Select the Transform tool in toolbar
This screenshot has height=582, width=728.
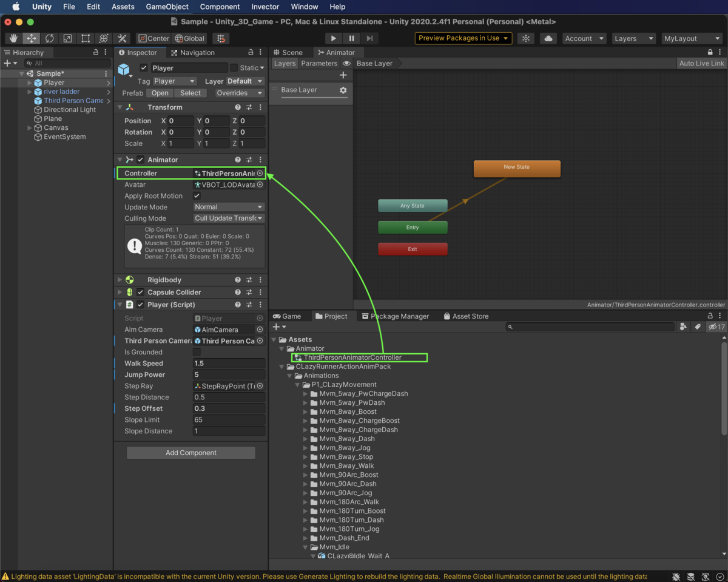click(104, 38)
